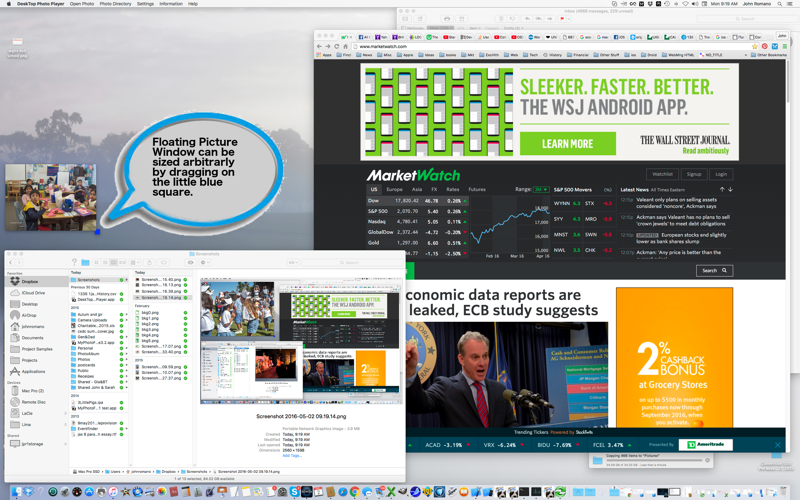Select Remote Disc in Finder sidebar
Screen dimensions: 800x500
[x=36, y=402]
